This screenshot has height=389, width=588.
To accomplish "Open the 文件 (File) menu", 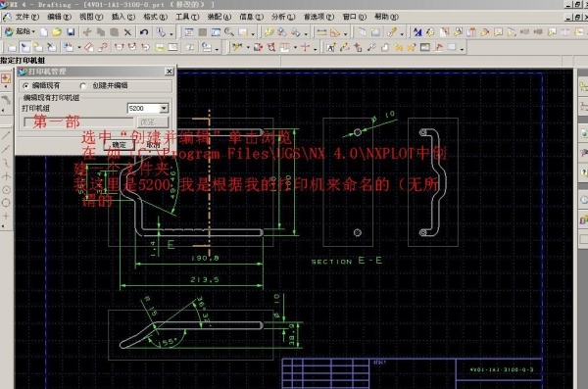I will 26,17.
